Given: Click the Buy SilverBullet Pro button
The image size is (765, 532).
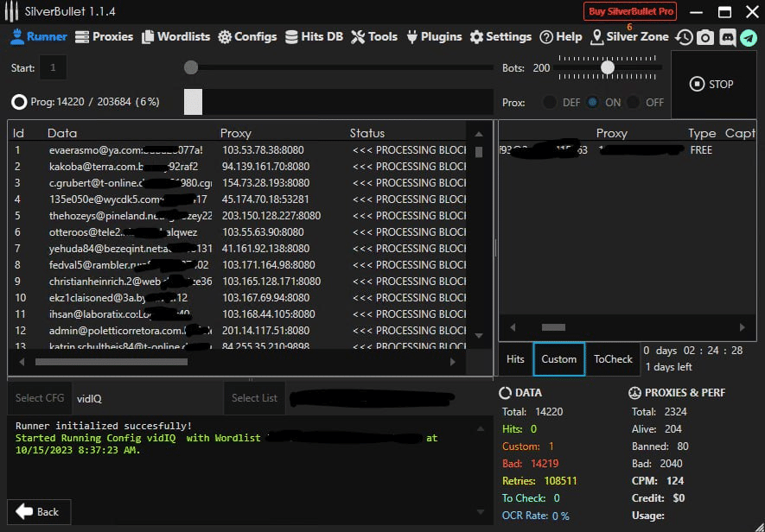Looking at the screenshot, I should [630, 12].
